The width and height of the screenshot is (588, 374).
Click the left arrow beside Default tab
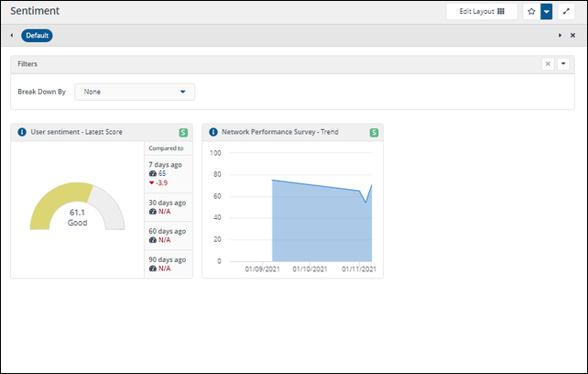click(x=12, y=36)
